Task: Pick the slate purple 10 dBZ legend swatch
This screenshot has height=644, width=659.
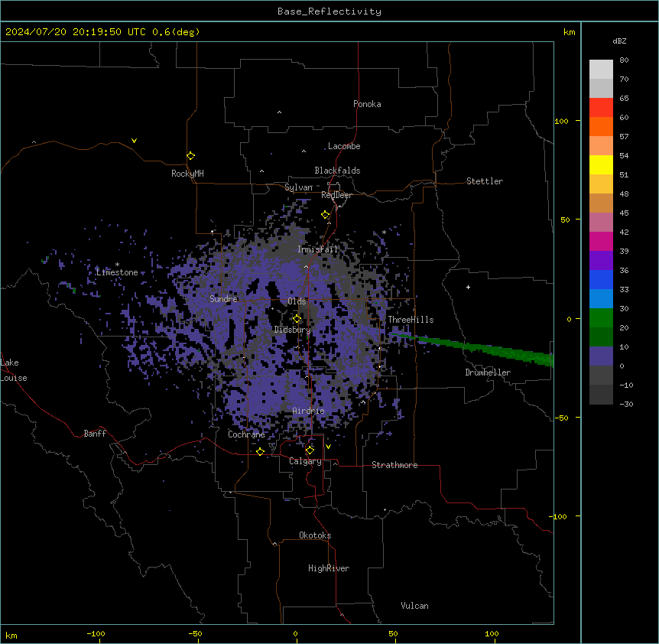Action: (x=601, y=356)
